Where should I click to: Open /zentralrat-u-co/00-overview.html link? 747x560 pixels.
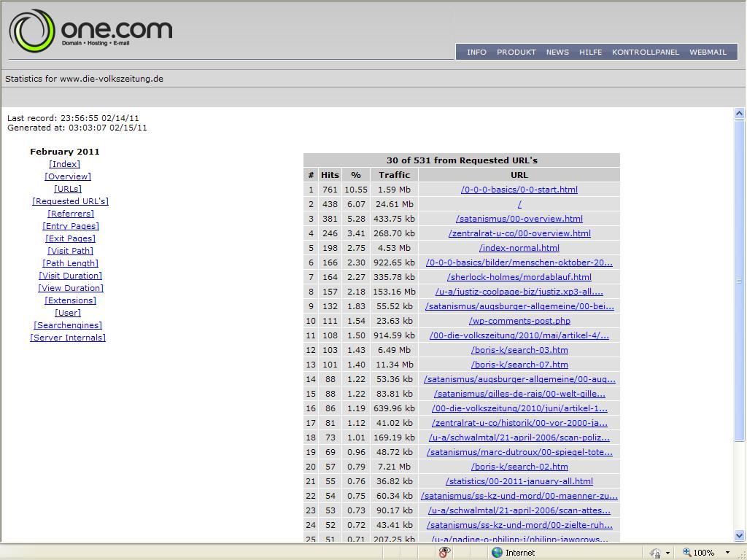[519, 233]
